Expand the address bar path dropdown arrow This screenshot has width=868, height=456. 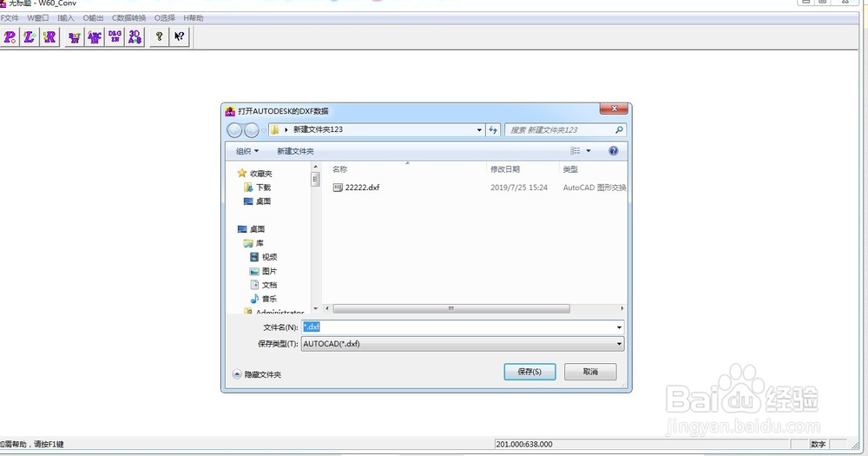[479, 129]
